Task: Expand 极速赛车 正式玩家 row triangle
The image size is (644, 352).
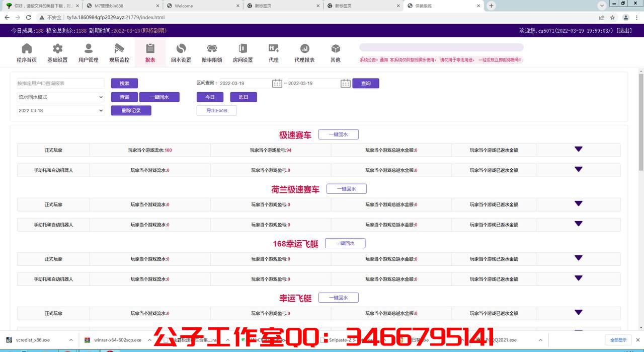Action: click(579, 149)
